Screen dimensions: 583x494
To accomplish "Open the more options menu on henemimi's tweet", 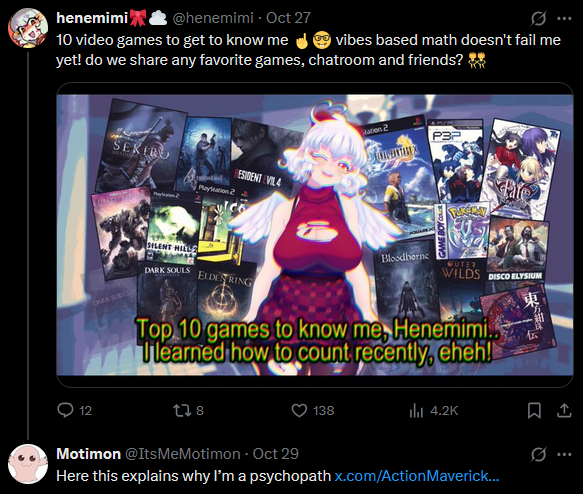I will (x=564, y=18).
